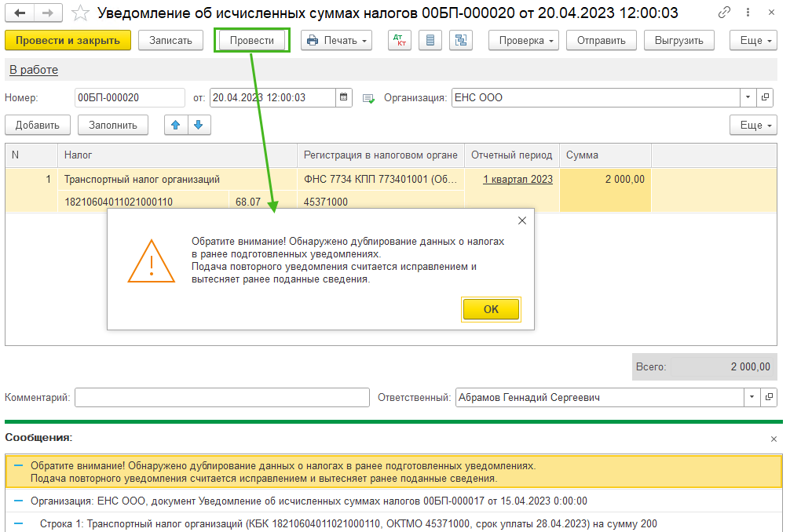This screenshot has width=790, height=532.
Task: Select message about document 00БП-000017
Action: pos(393,501)
